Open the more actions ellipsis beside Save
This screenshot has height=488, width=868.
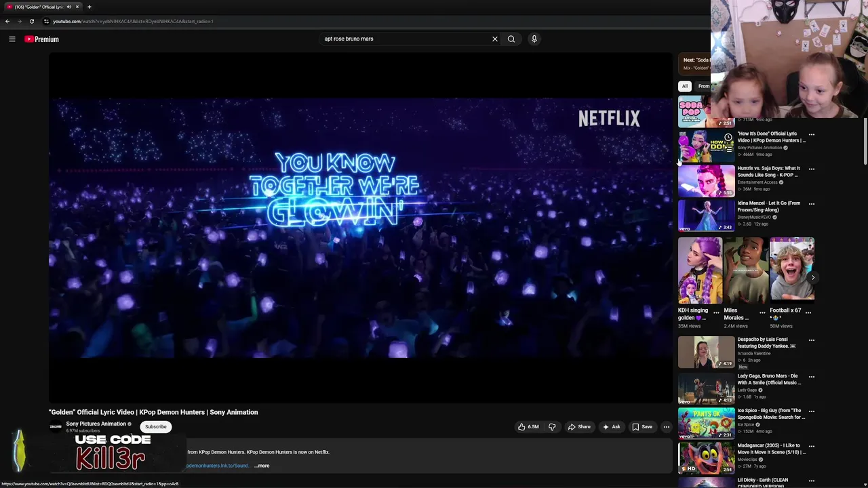667,427
